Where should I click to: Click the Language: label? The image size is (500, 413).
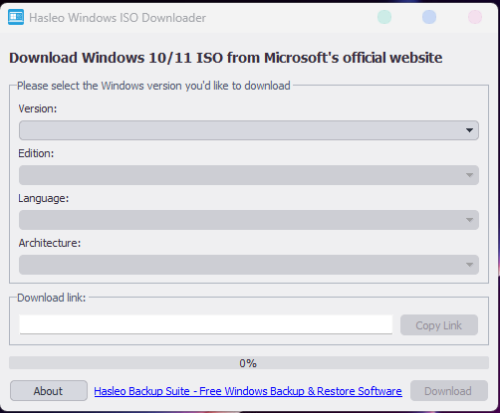[x=44, y=198]
